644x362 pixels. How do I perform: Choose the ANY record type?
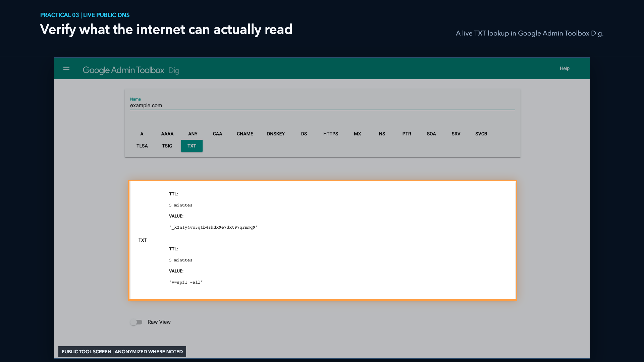pyautogui.click(x=193, y=134)
